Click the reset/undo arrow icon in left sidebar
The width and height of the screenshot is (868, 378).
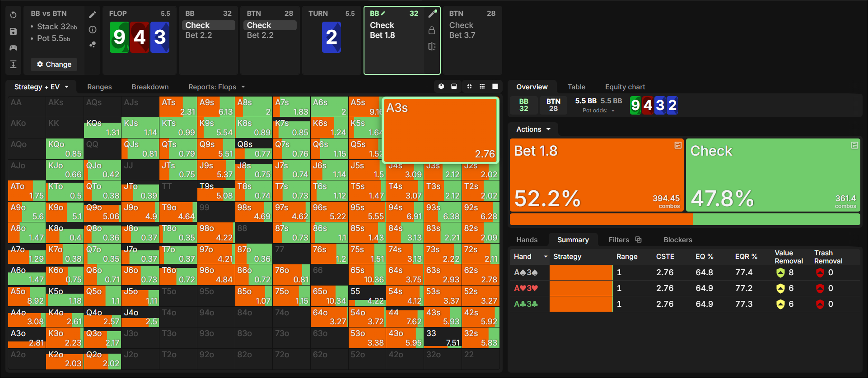[14, 15]
